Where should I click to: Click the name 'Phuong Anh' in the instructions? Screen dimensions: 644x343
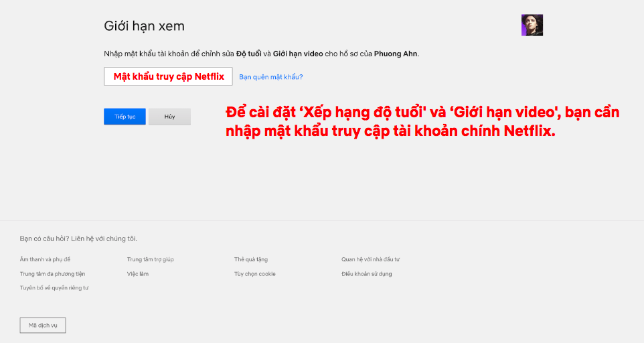[x=396, y=54]
